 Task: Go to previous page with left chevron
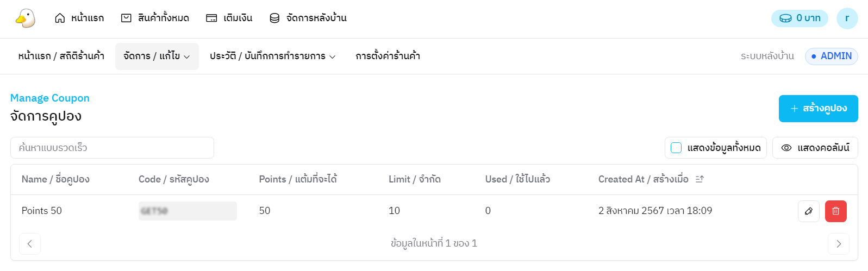pos(30,244)
